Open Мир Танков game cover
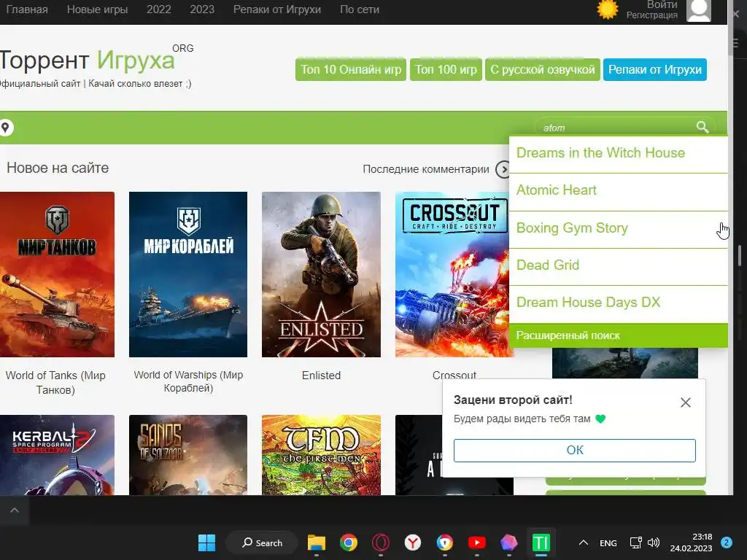This screenshot has height=560, width=747. (57, 274)
